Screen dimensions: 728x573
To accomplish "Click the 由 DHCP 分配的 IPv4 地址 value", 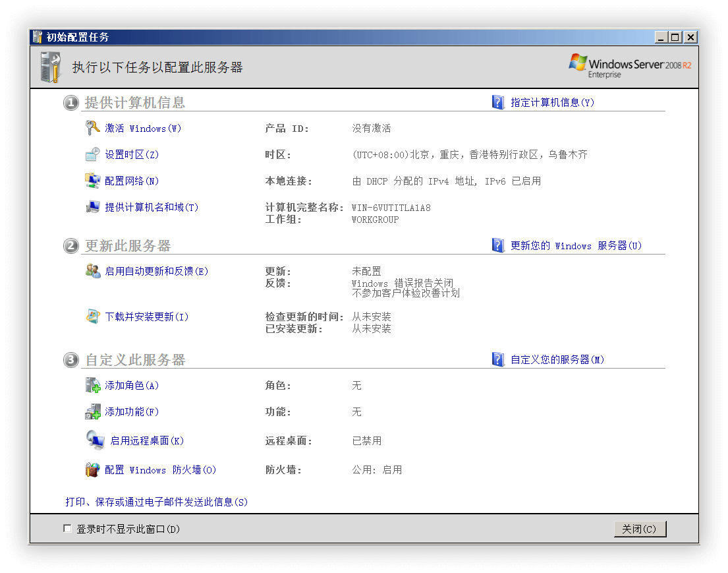I will pos(447,181).
